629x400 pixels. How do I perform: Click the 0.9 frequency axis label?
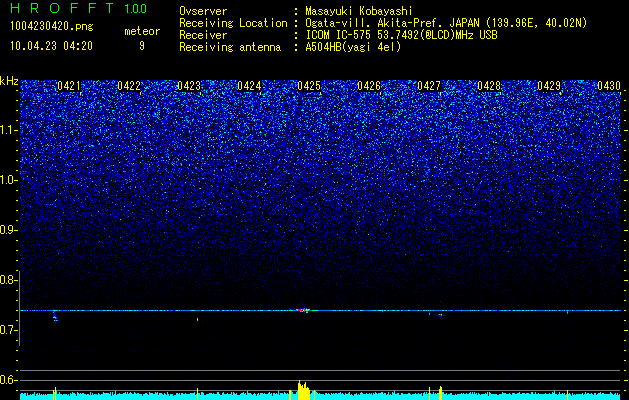(8, 230)
